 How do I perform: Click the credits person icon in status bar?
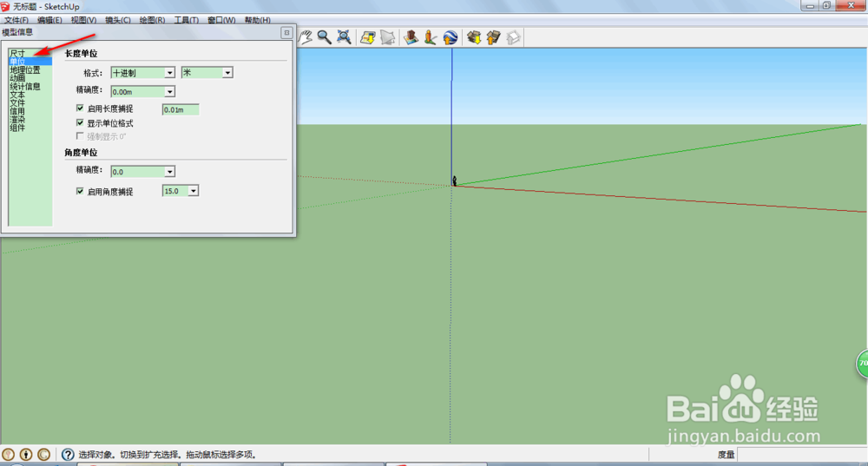tap(25, 455)
